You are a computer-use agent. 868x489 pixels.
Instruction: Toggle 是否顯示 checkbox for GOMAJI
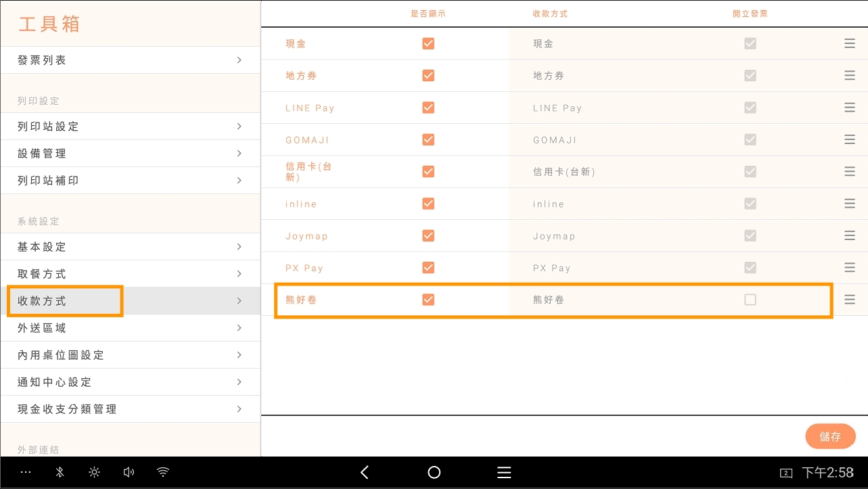428,139
